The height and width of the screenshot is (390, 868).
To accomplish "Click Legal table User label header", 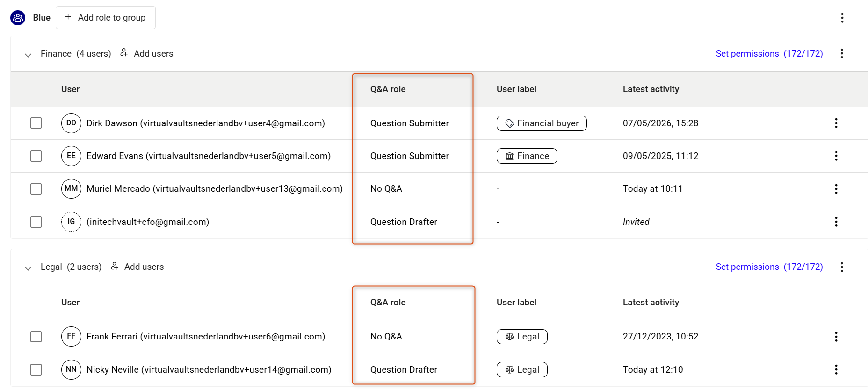I will pos(516,302).
